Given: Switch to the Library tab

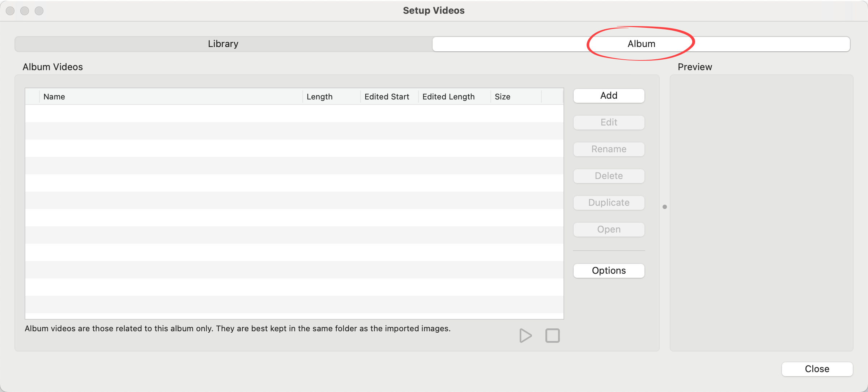Looking at the screenshot, I should point(223,44).
